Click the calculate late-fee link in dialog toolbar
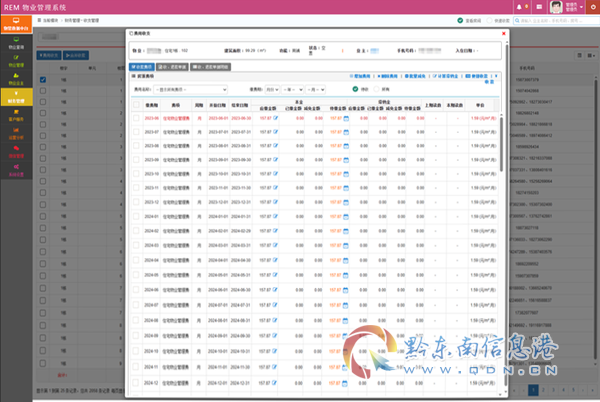Viewport: 600px width, 402px height. 445,76
